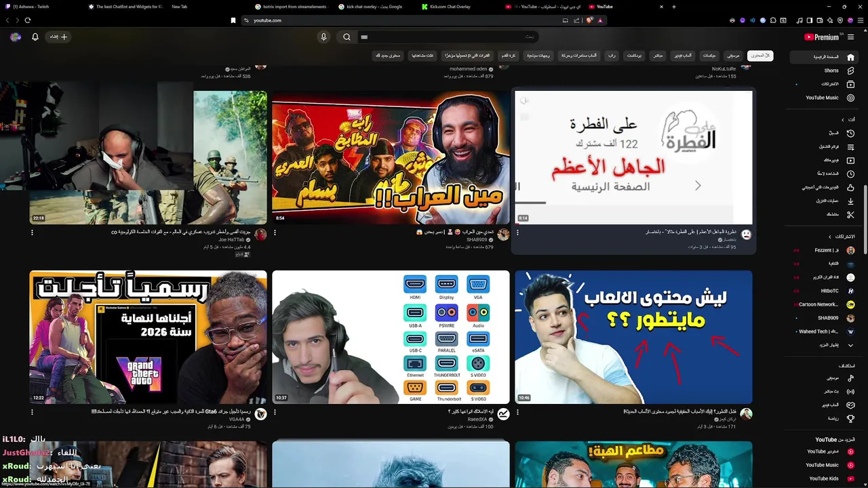Viewport: 868px width, 488px height.
Task: Go back in the browser
Action: pyautogui.click(x=7, y=20)
